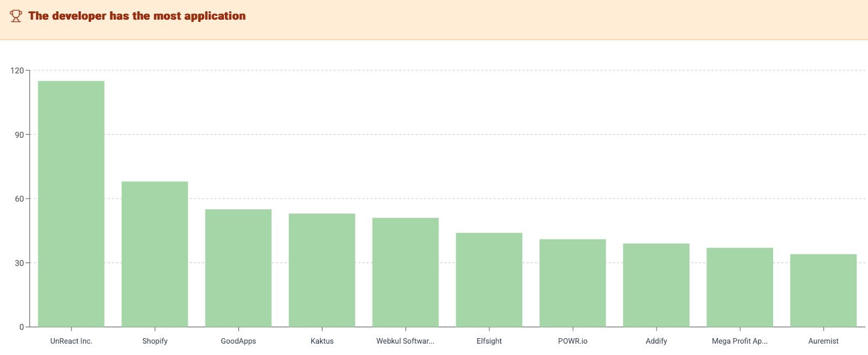
Task: Click the GoodApps bar
Action: [238, 268]
